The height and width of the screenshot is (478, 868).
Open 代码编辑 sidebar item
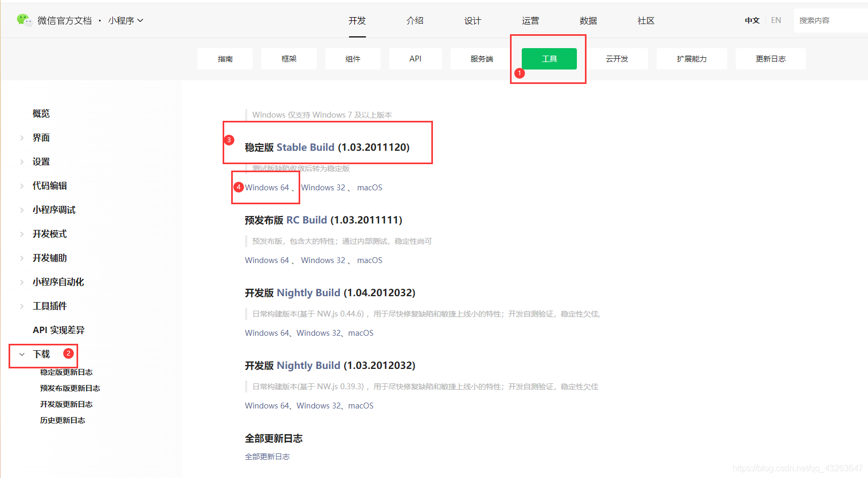point(50,186)
